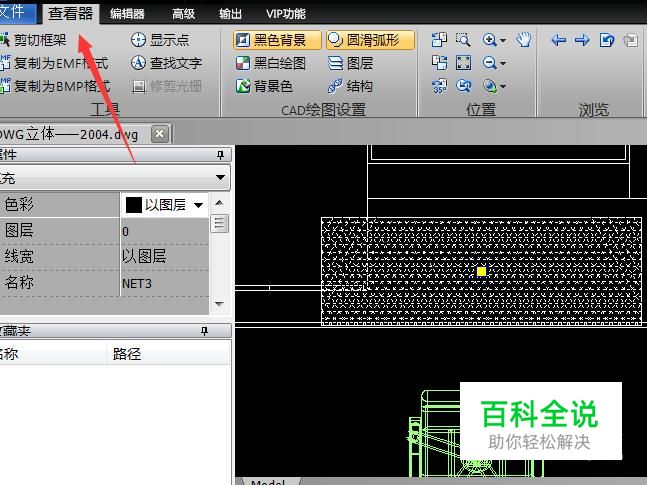647x485 pixels.
Task: Click the properties list scrollbar thumb
Action: click(220, 223)
